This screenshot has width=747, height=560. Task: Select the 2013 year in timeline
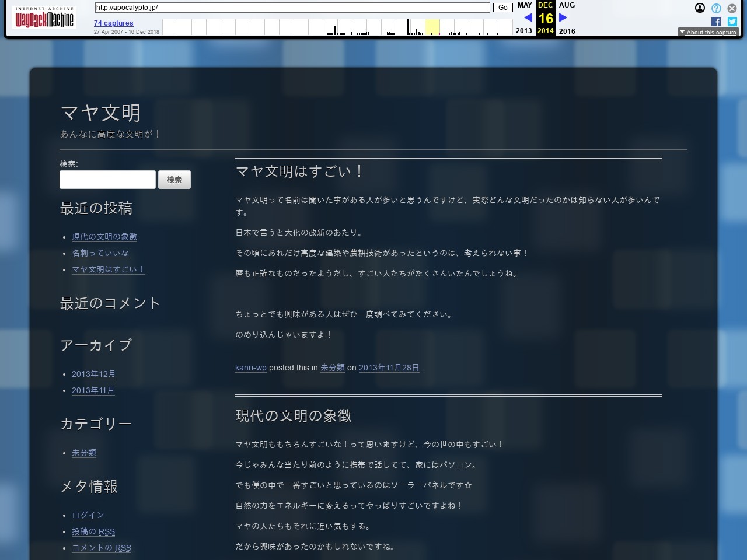point(523,31)
